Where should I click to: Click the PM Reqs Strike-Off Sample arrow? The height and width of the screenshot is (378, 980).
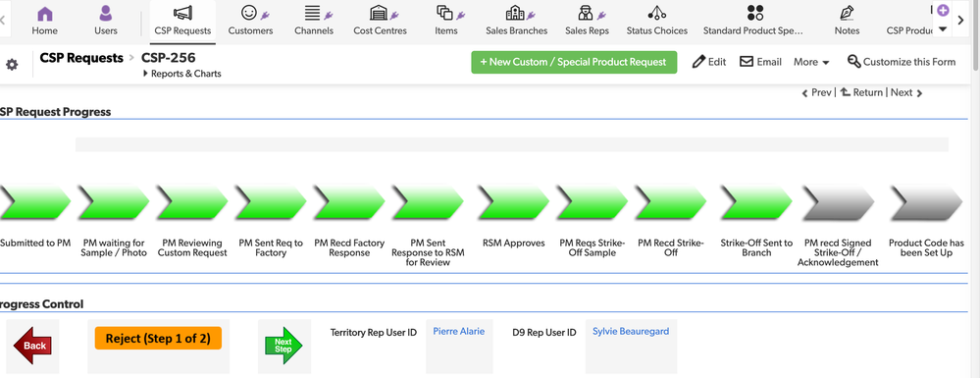[592, 203]
